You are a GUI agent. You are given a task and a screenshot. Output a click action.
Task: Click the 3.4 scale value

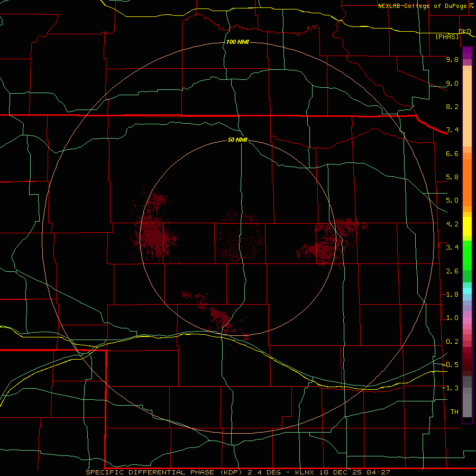(452, 248)
